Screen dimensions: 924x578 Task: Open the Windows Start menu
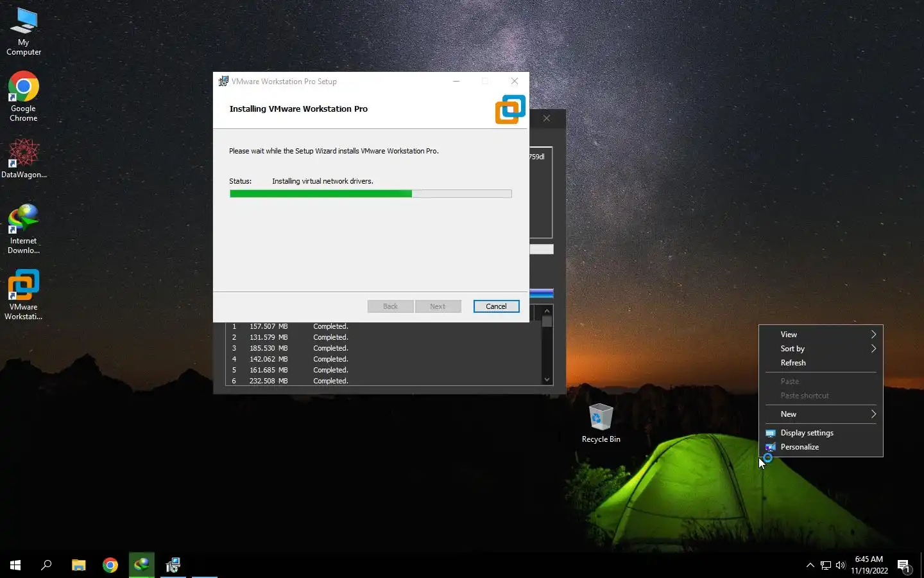click(15, 565)
